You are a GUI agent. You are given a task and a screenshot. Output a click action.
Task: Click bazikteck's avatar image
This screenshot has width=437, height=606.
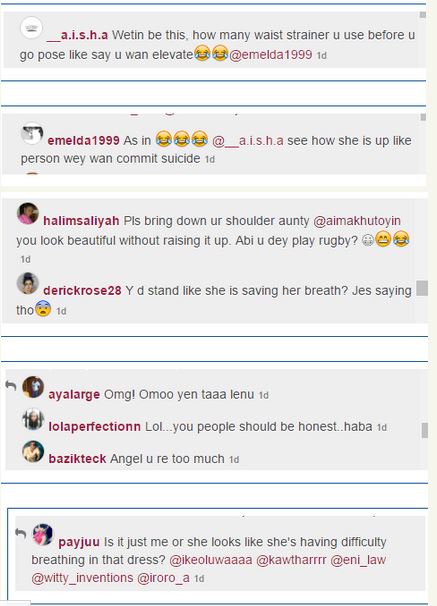click(x=33, y=451)
